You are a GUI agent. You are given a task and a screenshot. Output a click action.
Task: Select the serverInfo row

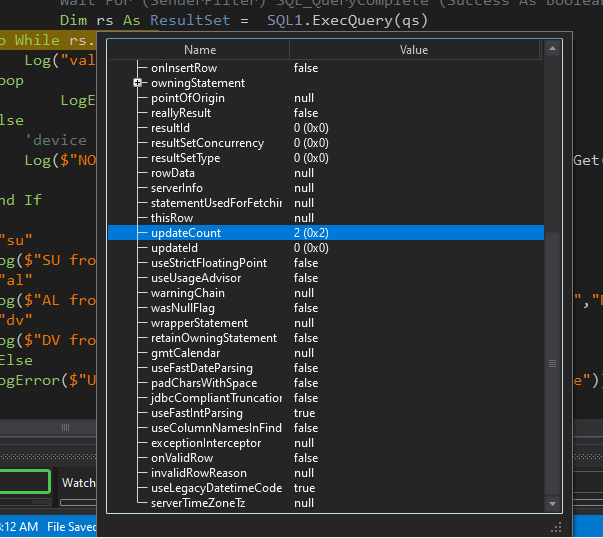pos(326,188)
